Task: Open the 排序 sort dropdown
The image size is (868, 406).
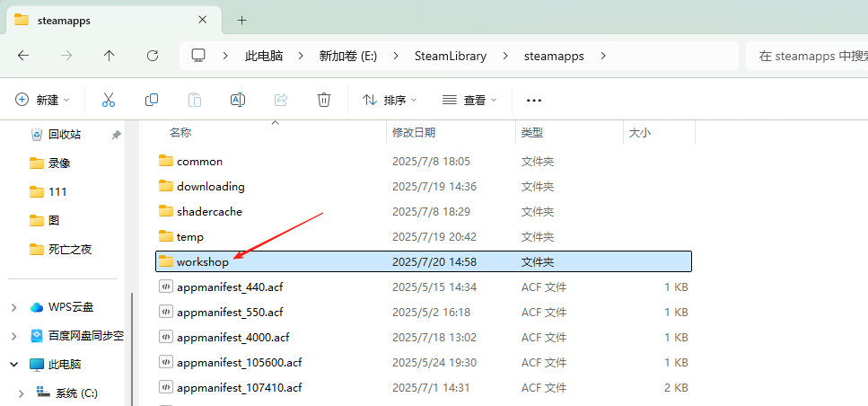Action: click(390, 100)
